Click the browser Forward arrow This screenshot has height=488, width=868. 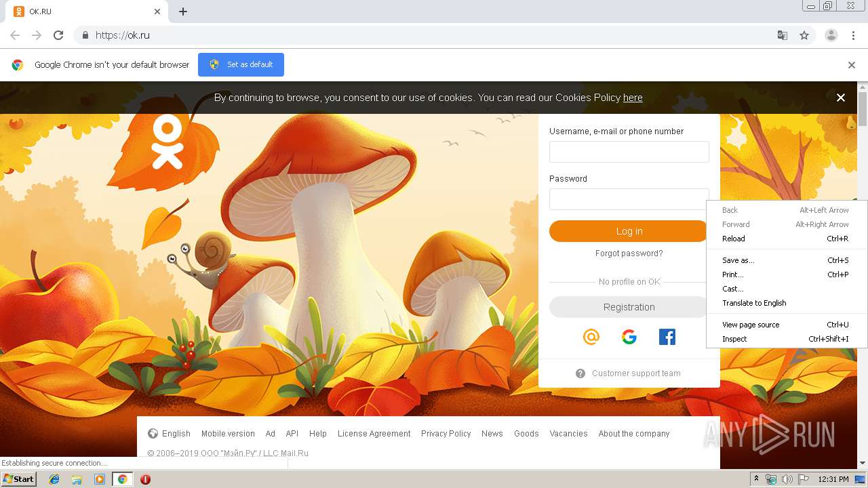pyautogui.click(x=37, y=35)
